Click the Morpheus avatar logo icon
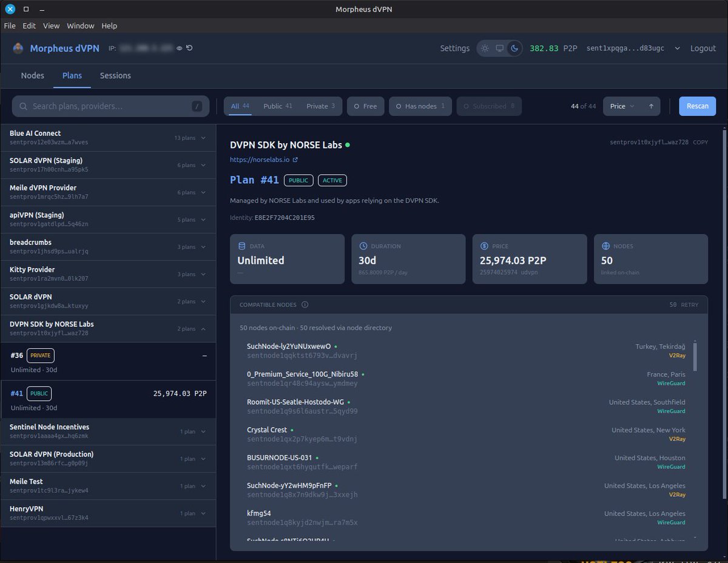Image resolution: width=728 pixels, height=563 pixels. (18, 49)
